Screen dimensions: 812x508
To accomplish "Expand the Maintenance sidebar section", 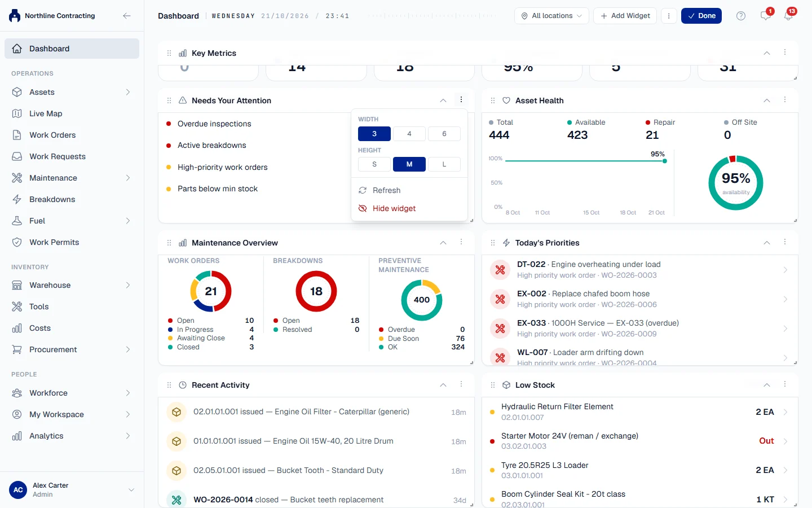I will [x=128, y=178].
